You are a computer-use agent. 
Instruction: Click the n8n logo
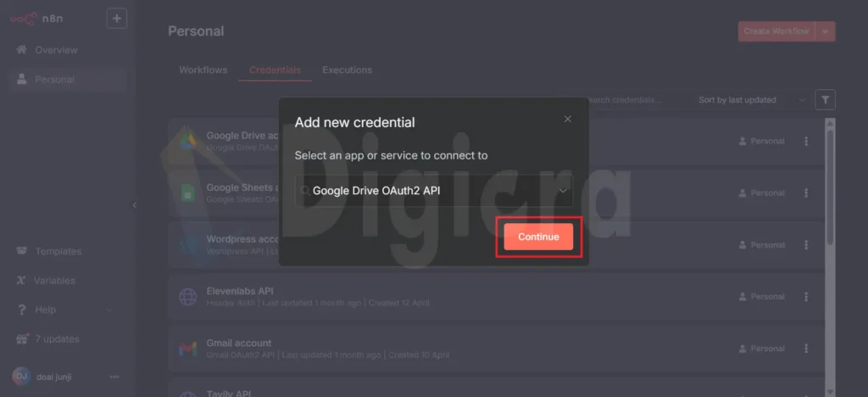(x=36, y=19)
